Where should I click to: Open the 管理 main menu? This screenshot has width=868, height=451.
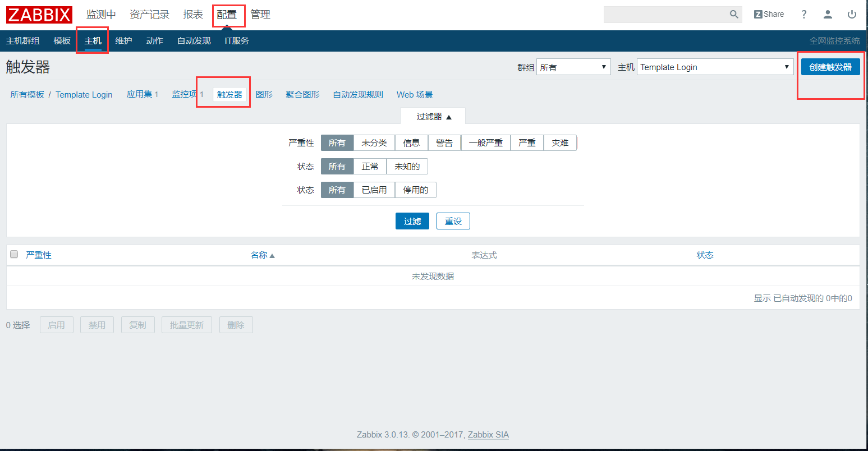tap(260, 15)
